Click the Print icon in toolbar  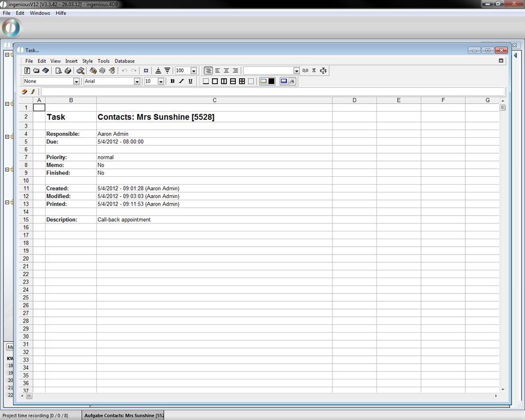pyautogui.click(x=68, y=71)
